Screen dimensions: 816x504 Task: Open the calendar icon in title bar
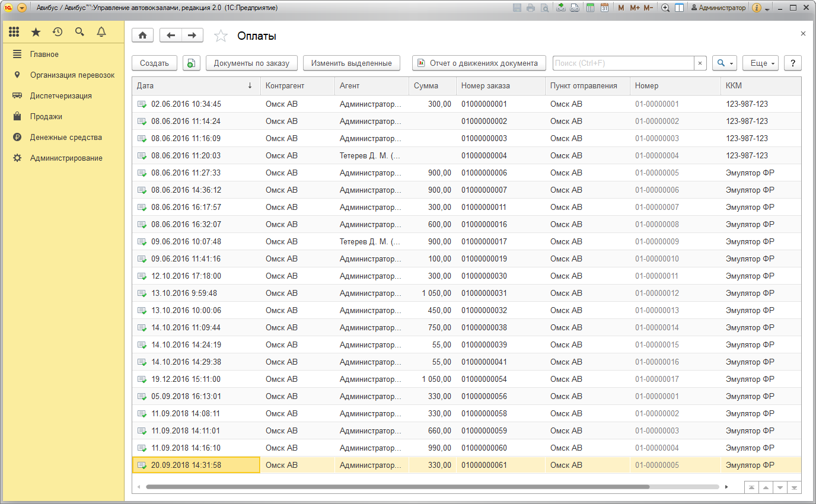tap(604, 8)
